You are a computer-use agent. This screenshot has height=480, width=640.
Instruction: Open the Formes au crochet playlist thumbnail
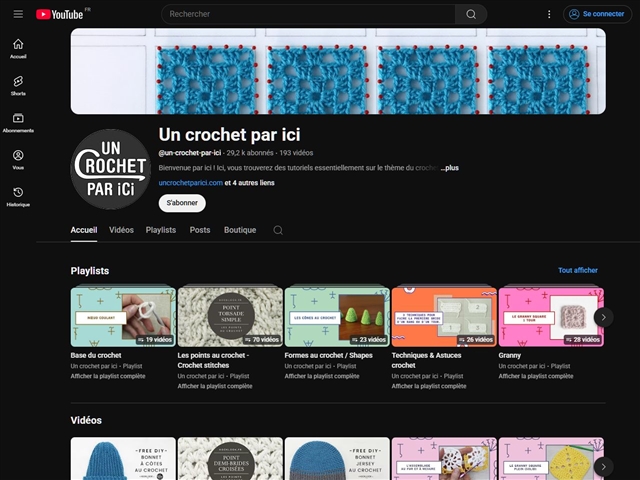coord(337,317)
